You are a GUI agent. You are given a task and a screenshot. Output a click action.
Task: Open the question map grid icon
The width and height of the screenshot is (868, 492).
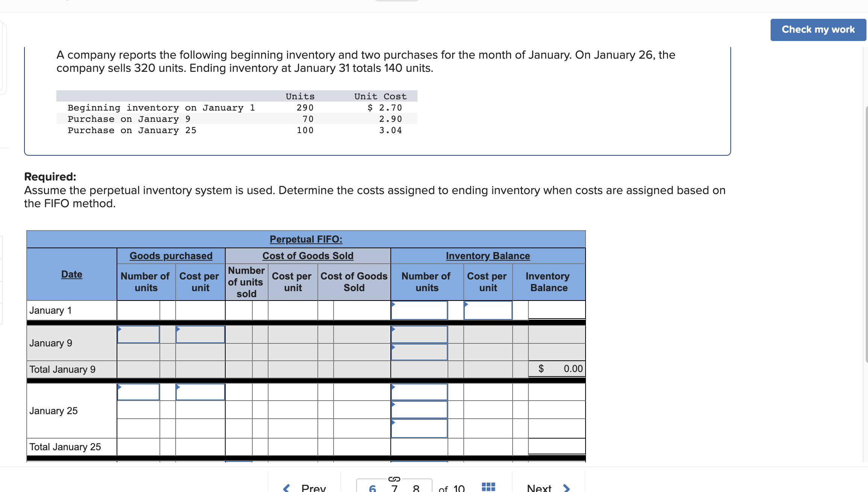point(488,486)
